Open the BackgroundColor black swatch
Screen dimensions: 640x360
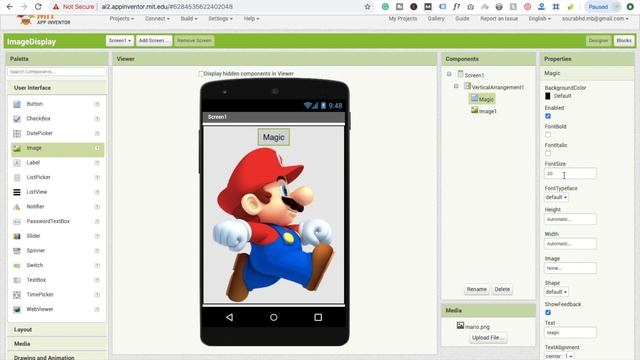[x=548, y=96]
